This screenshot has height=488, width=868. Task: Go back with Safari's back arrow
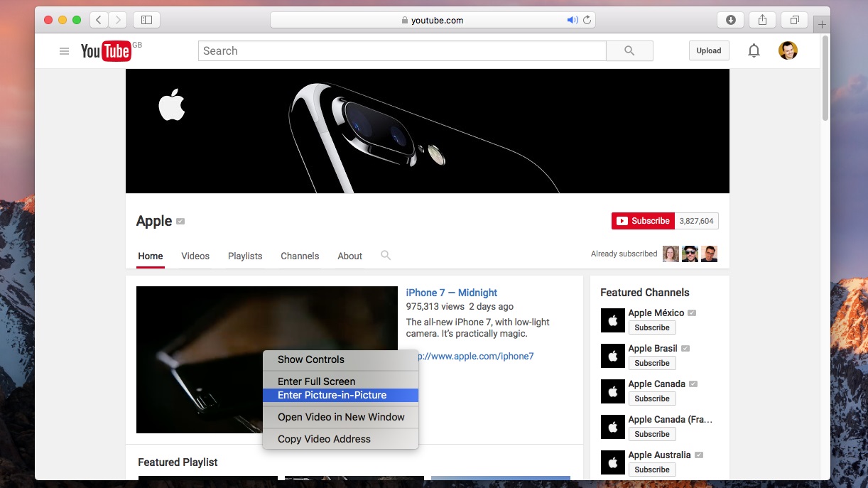(99, 20)
